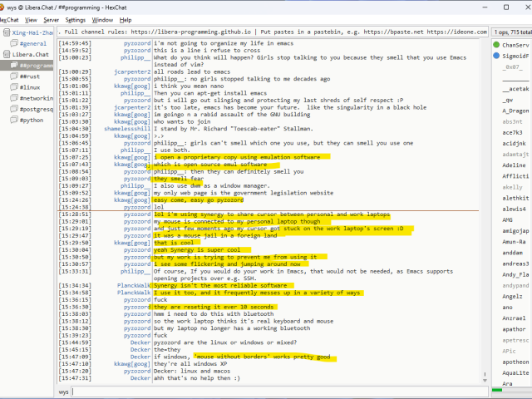Select user Adeline in the user list
The image size is (532, 399).
514,165
